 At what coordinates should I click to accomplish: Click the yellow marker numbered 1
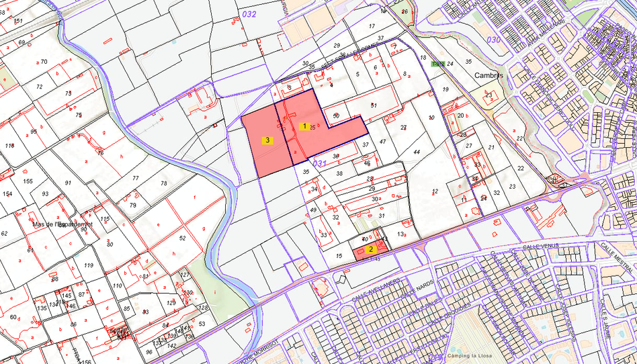click(304, 126)
